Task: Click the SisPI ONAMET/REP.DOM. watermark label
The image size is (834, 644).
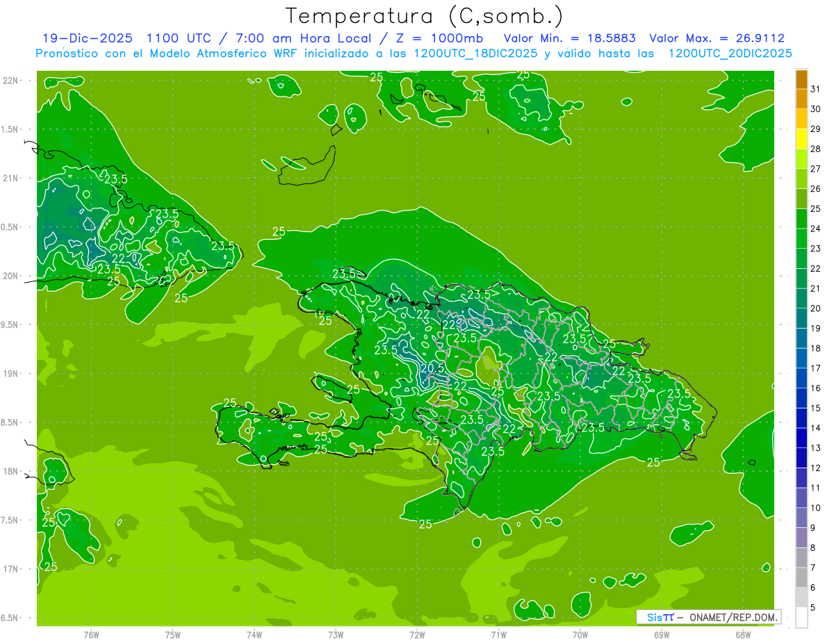Action: [708, 617]
